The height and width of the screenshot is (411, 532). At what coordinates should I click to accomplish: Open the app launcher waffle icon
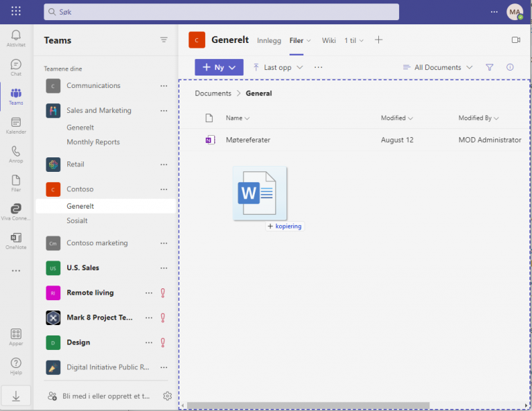(x=16, y=12)
